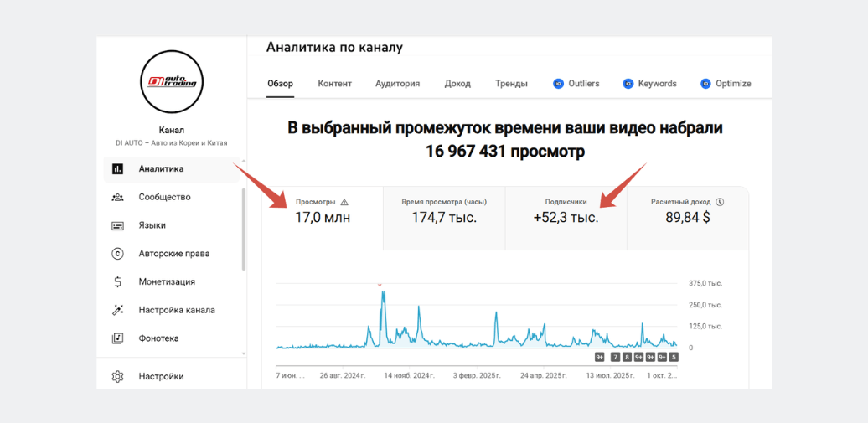The height and width of the screenshot is (423, 868).
Task: Click the Языки subtitles icon
Action: pyautogui.click(x=117, y=225)
